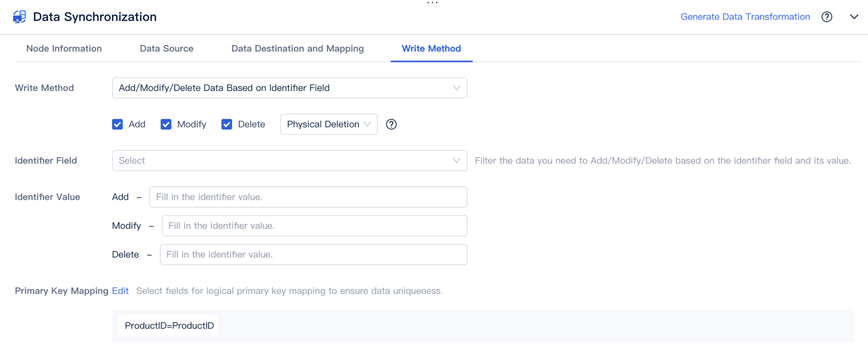Open the Physical Deletion dropdown
This screenshot has height=350, width=868.
[x=329, y=124]
